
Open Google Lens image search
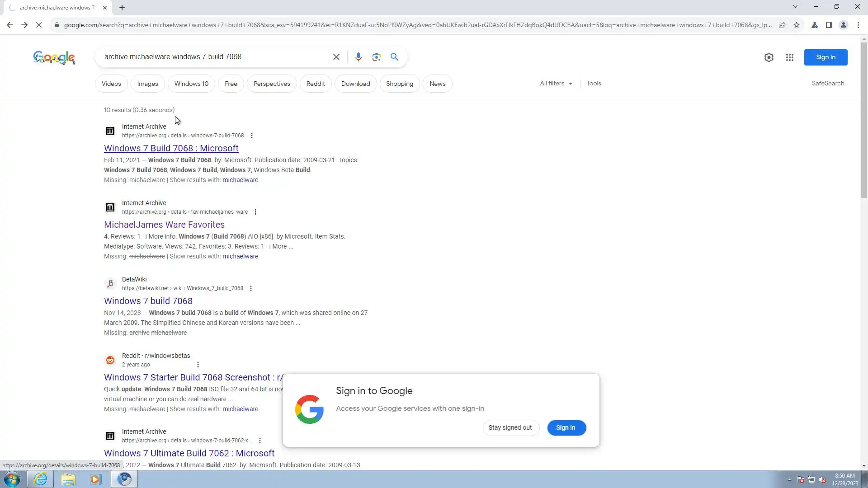pyautogui.click(x=376, y=57)
